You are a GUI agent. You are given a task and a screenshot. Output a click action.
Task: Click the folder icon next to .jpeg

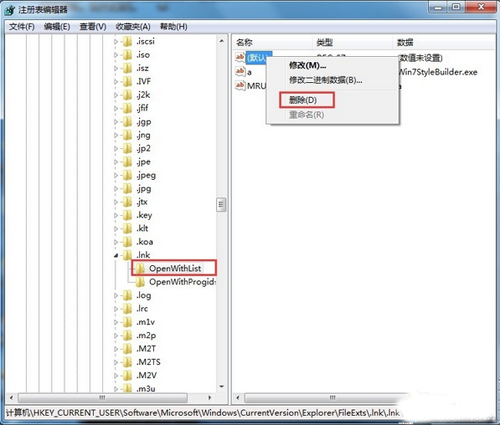coord(127,175)
